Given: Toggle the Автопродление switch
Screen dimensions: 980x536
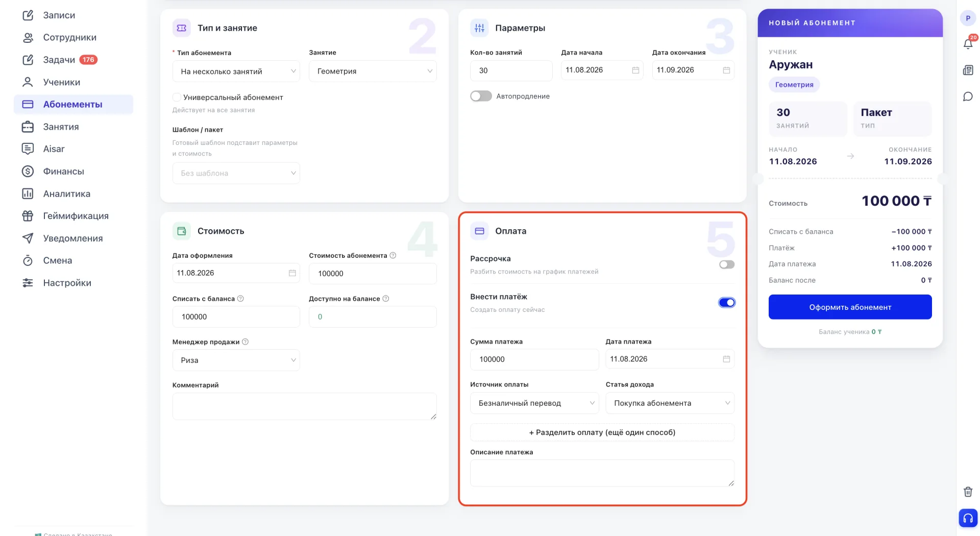Looking at the screenshot, I should 481,96.
